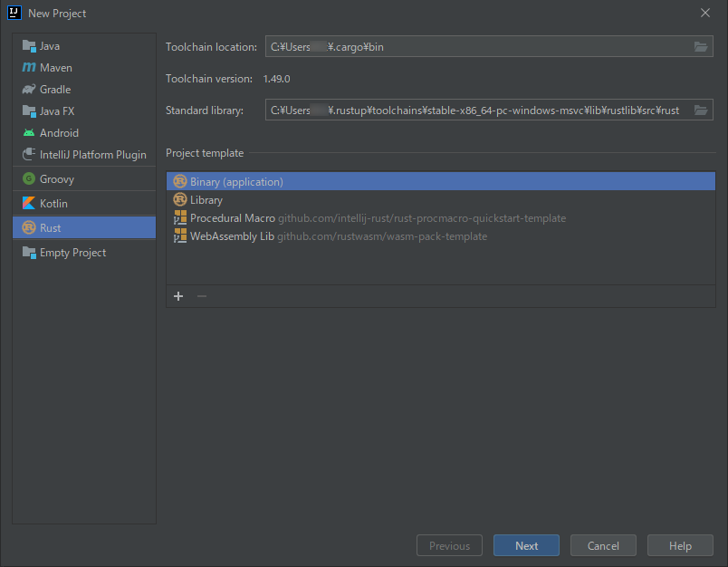Click the Toolchain location label
This screenshot has height=567, width=728.
tap(211, 47)
